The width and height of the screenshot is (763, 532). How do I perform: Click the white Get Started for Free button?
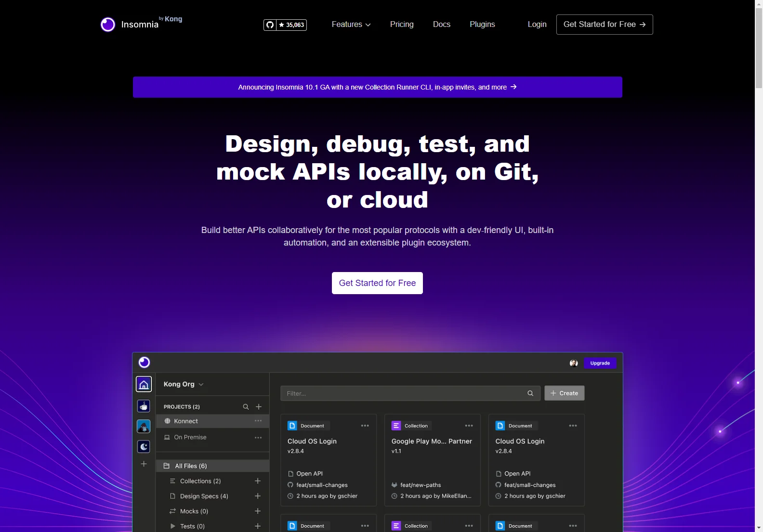coord(377,283)
